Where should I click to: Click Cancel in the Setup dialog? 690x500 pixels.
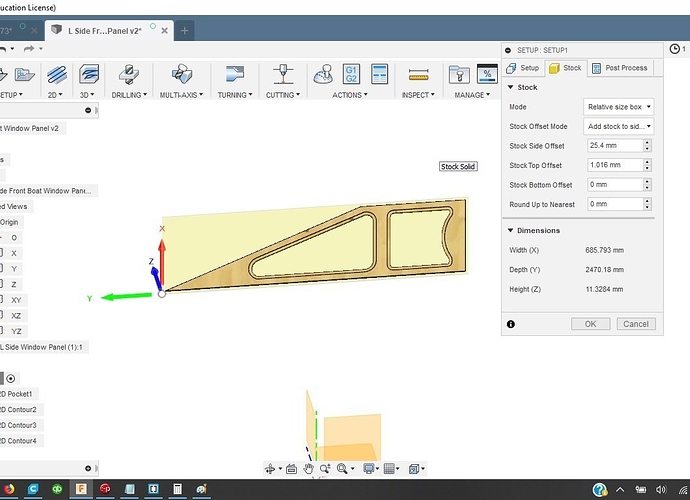636,324
